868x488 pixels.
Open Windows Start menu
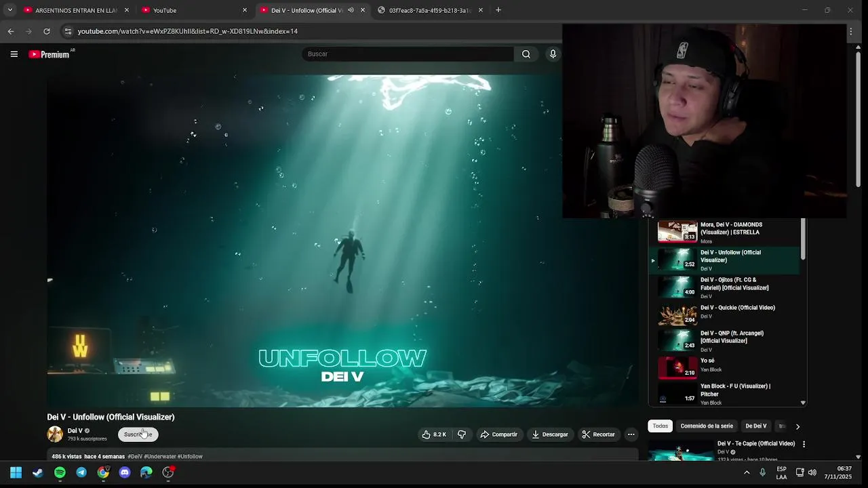16,472
